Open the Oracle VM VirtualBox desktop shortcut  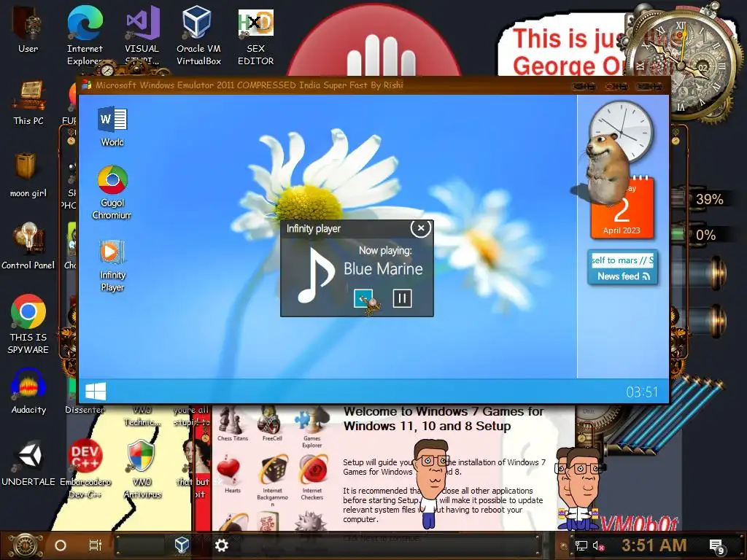(x=198, y=36)
